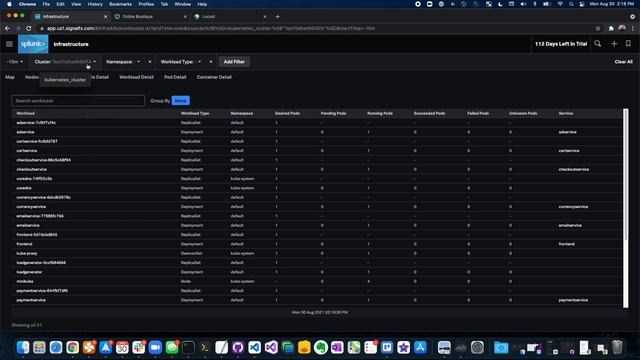The width and height of the screenshot is (640, 360).
Task: Open Slack from the dock
Action: (139, 347)
